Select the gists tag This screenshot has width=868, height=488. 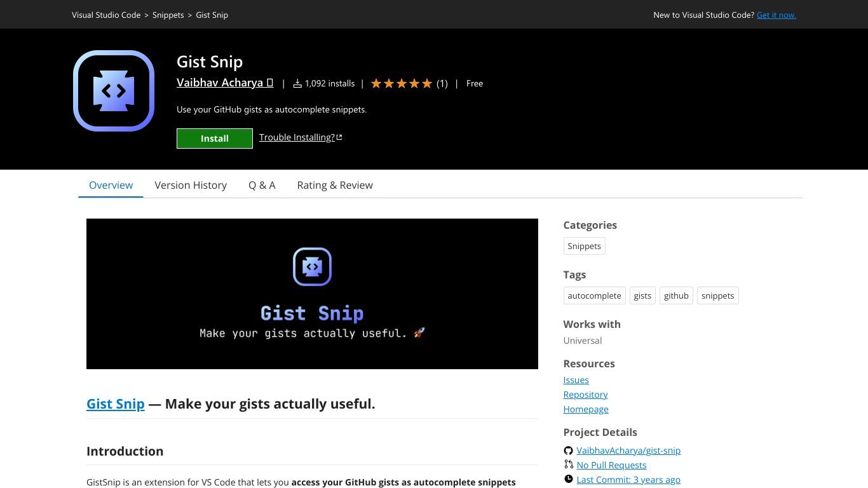(x=642, y=295)
